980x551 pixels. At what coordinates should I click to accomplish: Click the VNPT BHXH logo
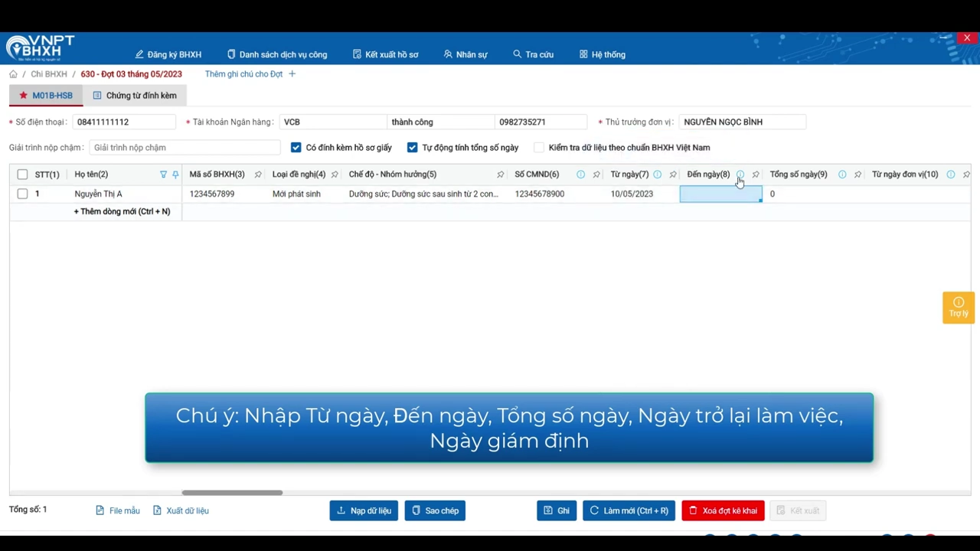(40, 47)
